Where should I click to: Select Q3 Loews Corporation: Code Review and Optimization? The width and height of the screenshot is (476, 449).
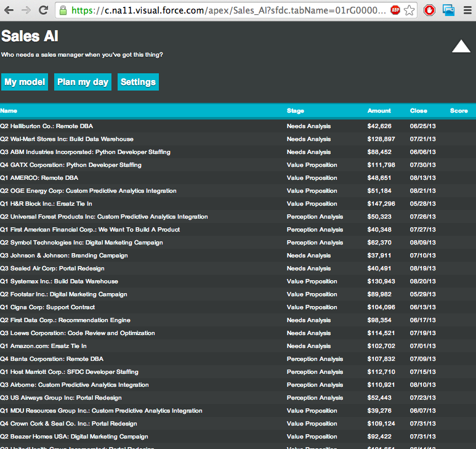coord(78,333)
